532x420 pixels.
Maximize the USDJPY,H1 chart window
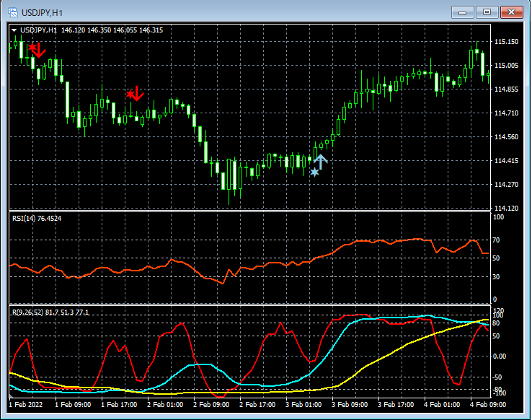[487, 12]
